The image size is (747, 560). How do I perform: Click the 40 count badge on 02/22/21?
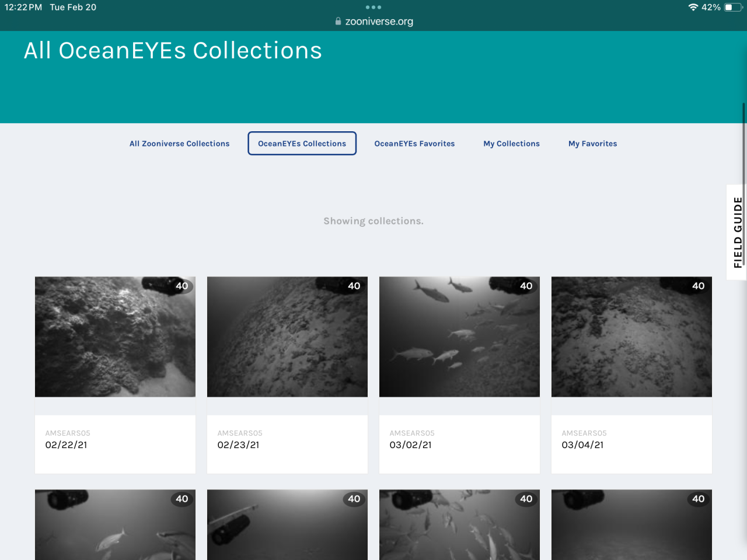point(182,286)
